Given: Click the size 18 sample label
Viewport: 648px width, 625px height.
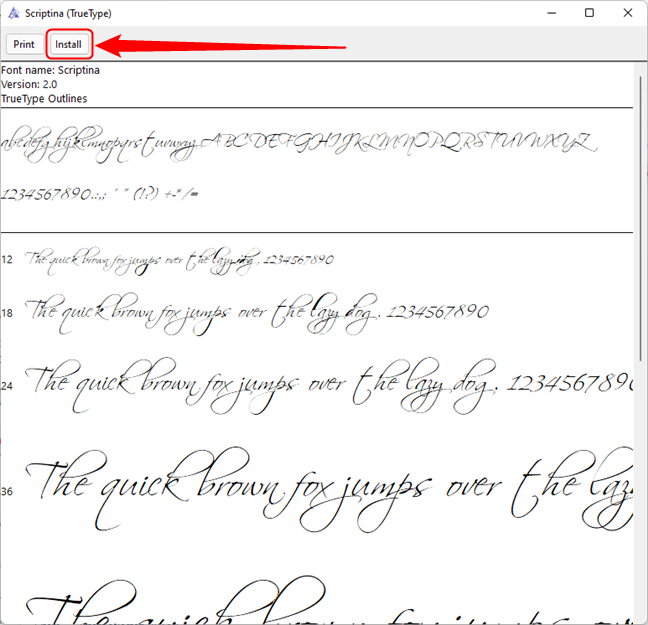Looking at the screenshot, I should (x=7, y=313).
